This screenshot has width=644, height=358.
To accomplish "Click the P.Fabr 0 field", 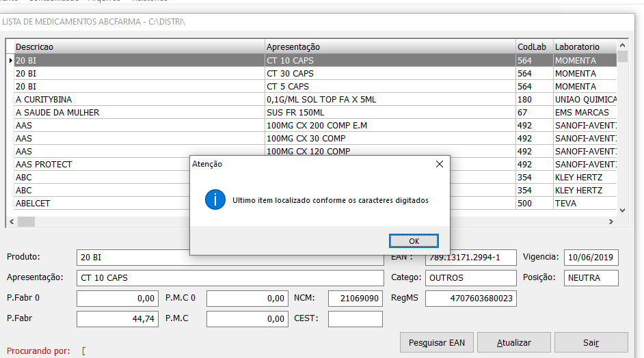I will pyautogui.click(x=118, y=299).
